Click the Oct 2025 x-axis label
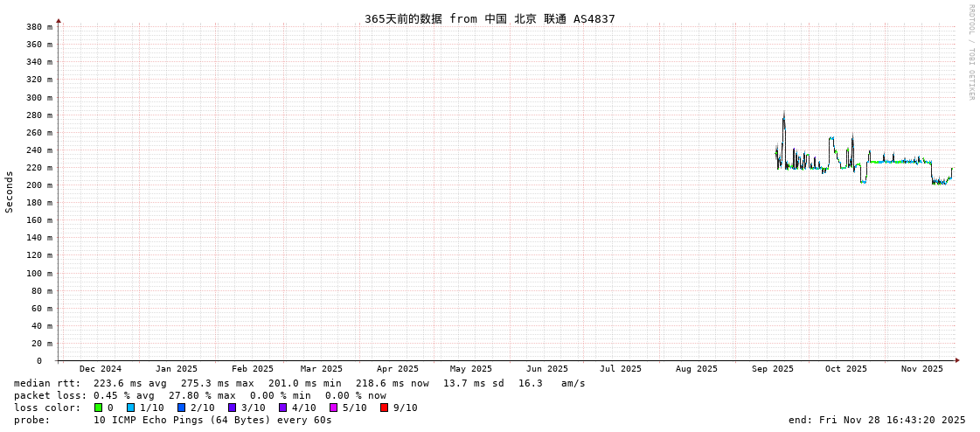Screen dimensions: 980x432 click(x=846, y=369)
